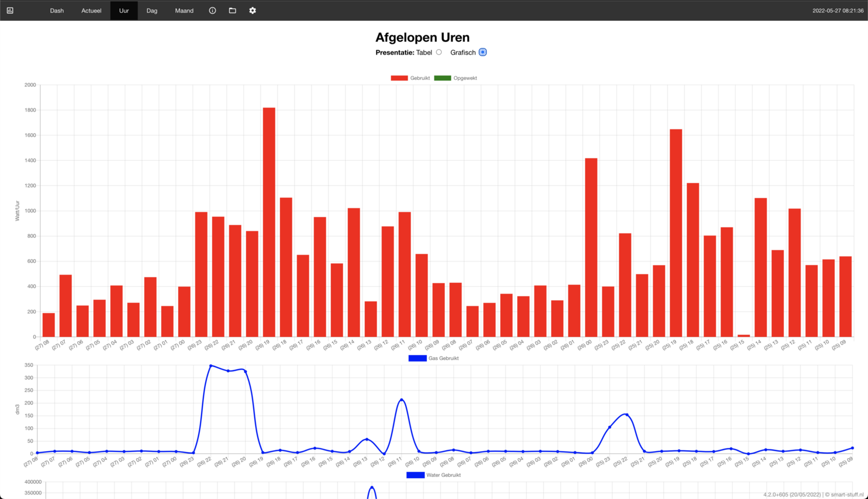Click the gas peak point at (26) 22
The width and height of the screenshot is (868, 499).
[211, 366]
